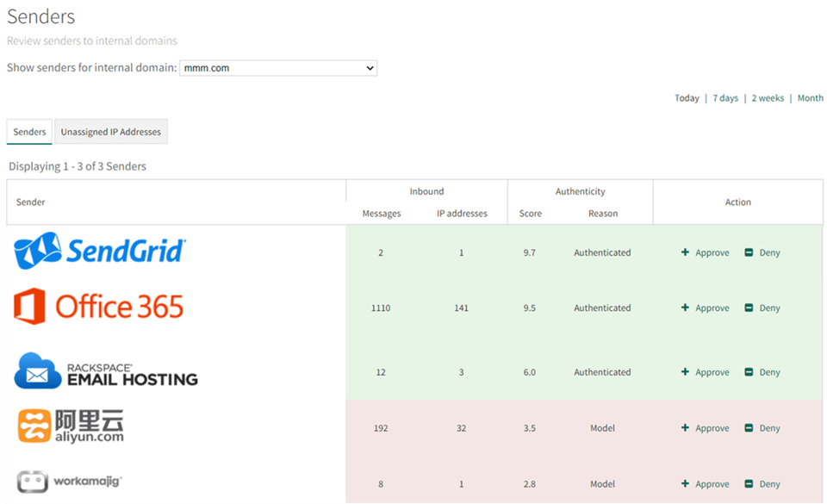This screenshot has height=504, width=827.
Task: Click the Rackspace Email Hosting logo
Action: (106, 371)
